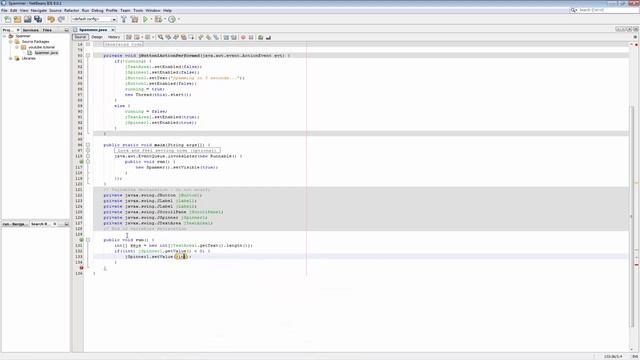Collapse the main method code fold
The image size is (640, 360).
click(x=88, y=145)
